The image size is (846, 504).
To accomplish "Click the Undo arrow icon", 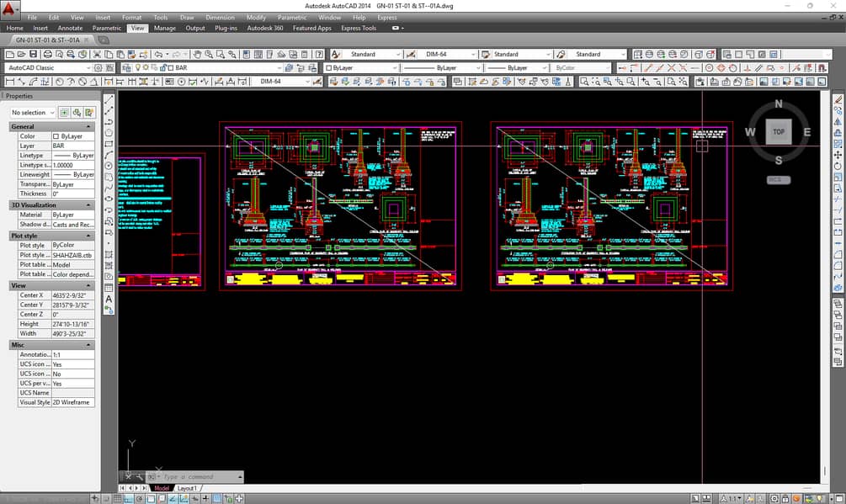I will [x=158, y=55].
